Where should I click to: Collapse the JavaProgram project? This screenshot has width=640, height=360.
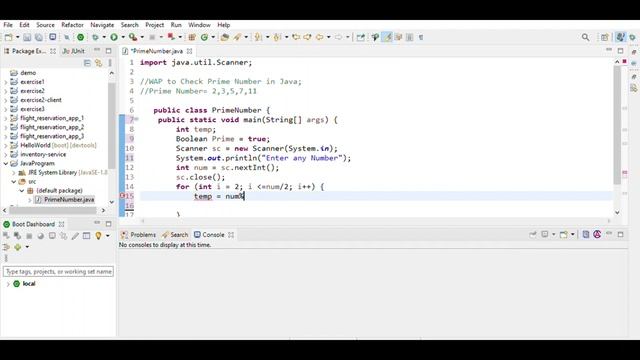[6, 164]
